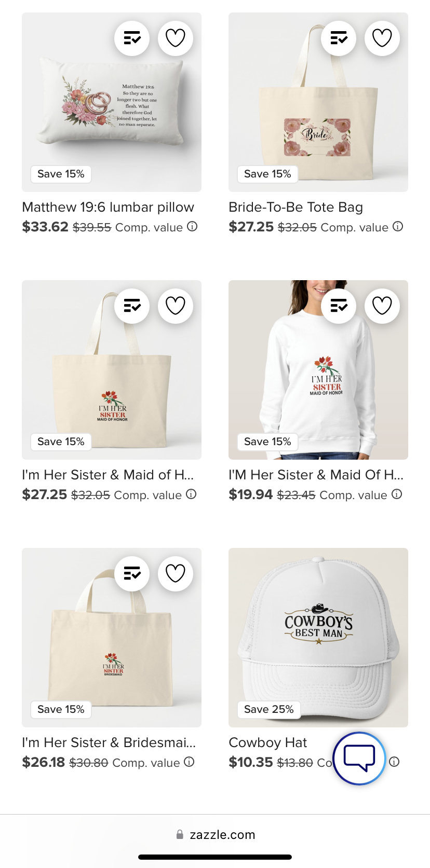Add Matthew 19:6 pillow to a list
430x868 pixels.
coord(132,38)
